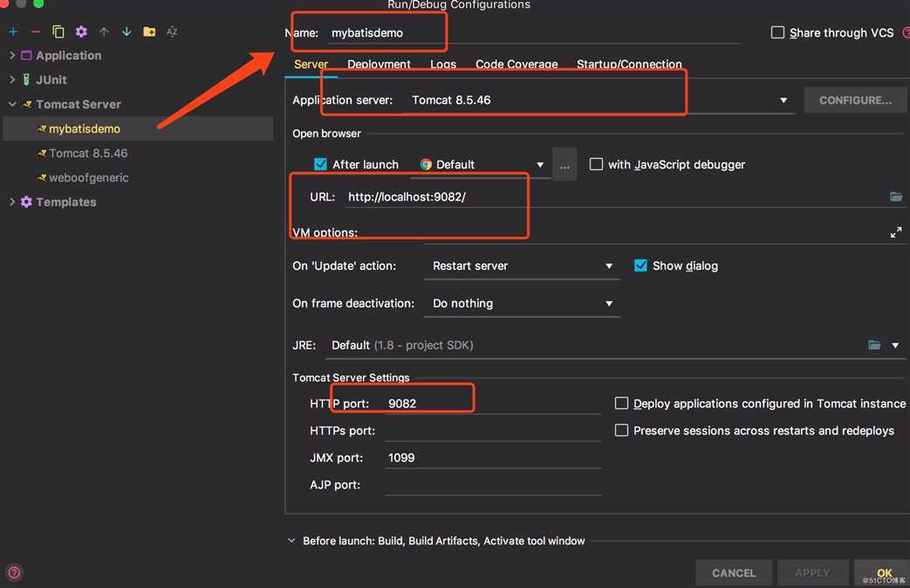The height and width of the screenshot is (588, 910).
Task: Click the Name input field
Action: click(533, 33)
